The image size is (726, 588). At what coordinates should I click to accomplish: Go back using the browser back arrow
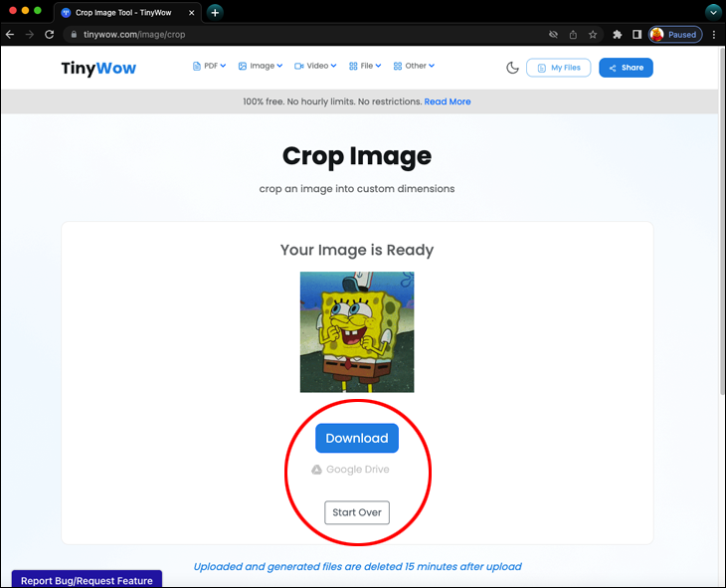pyautogui.click(x=10, y=34)
